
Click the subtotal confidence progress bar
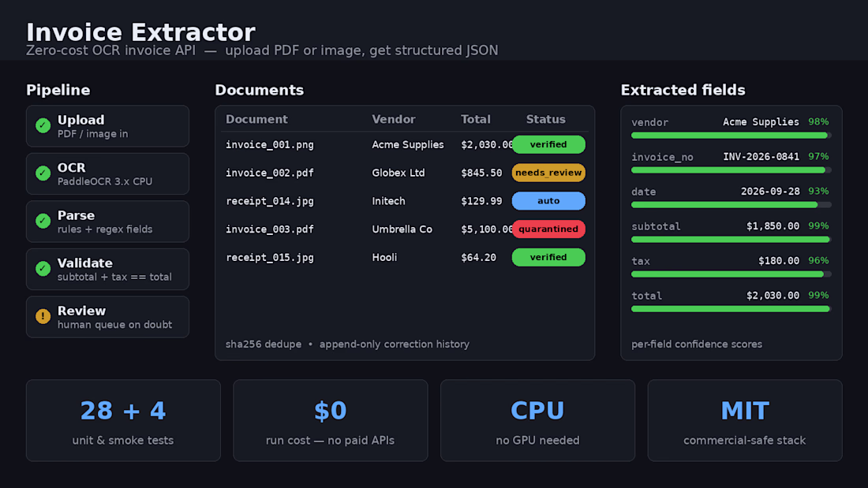coord(731,240)
